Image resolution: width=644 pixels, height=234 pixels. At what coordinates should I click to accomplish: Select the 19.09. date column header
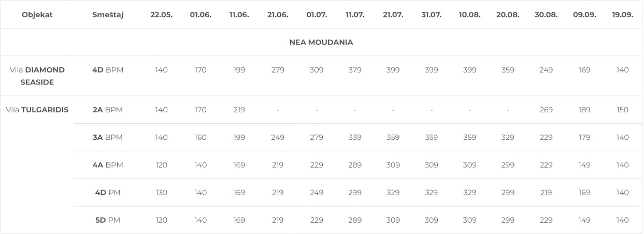click(623, 15)
